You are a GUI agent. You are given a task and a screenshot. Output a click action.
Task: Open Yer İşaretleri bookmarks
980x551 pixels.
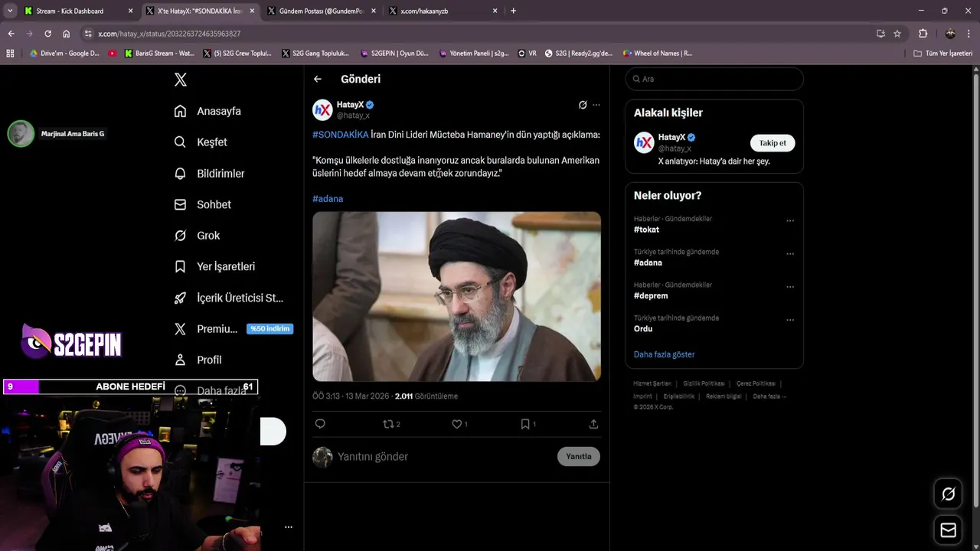(214, 266)
